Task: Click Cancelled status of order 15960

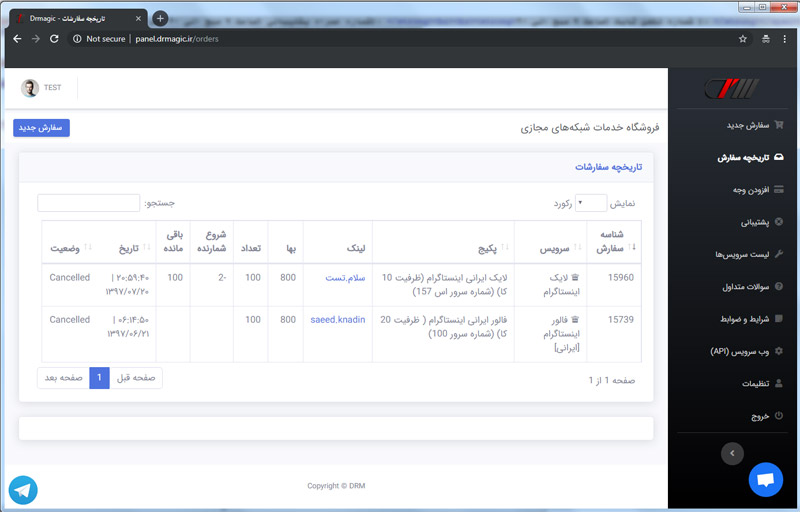Action: 69,277
